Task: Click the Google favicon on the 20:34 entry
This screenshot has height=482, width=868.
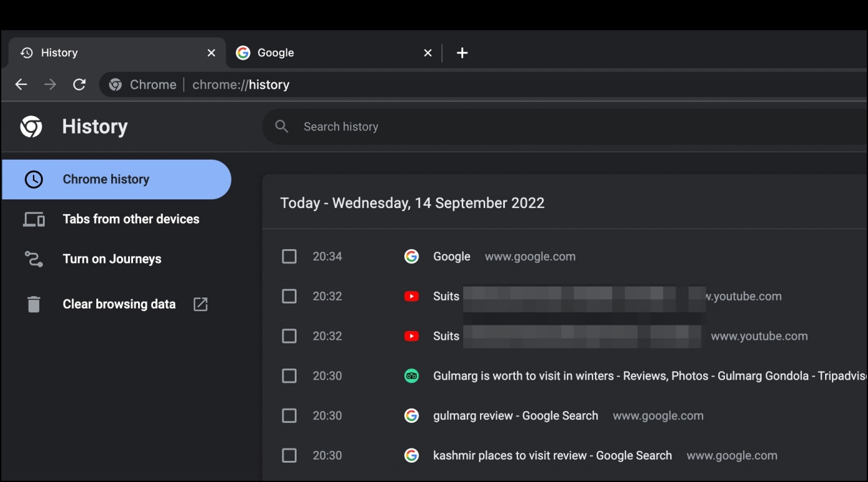Action: [411, 257]
